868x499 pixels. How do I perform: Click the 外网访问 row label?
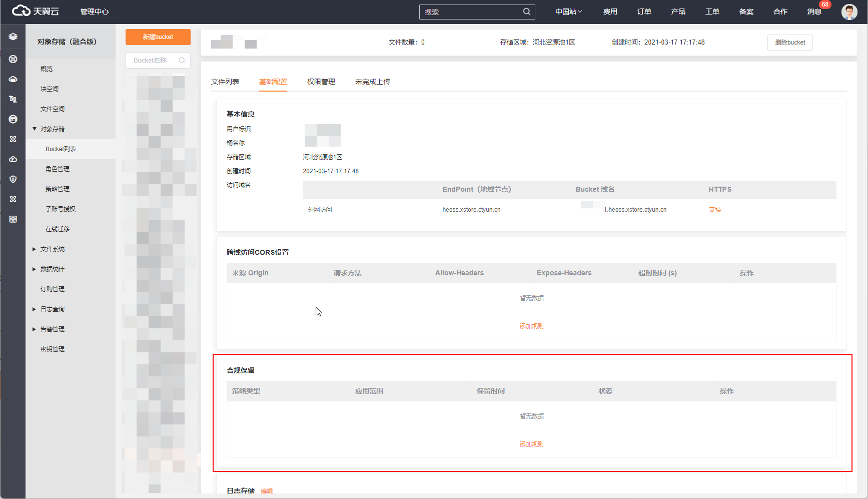(x=320, y=210)
